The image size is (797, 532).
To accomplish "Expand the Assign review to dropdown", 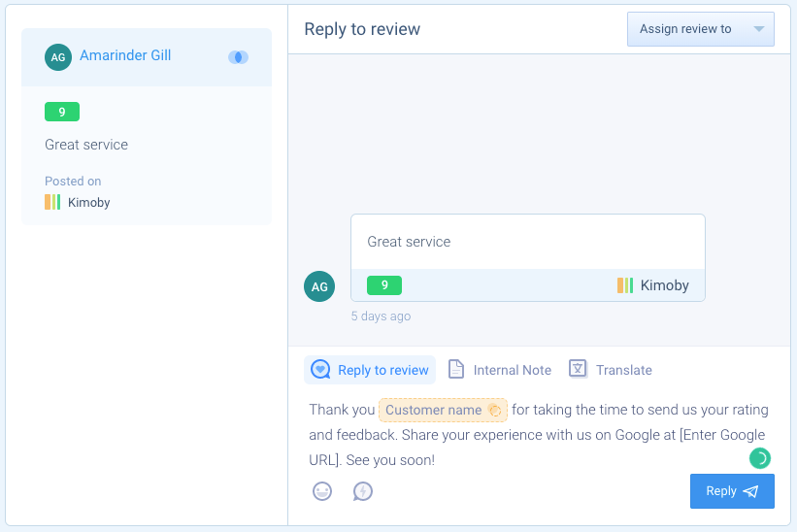I will pos(701,29).
